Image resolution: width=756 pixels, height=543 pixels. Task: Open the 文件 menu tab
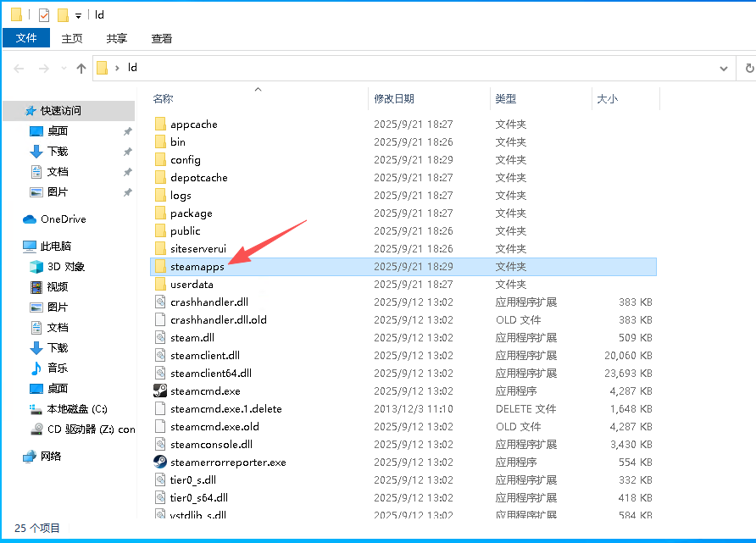pos(26,38)
